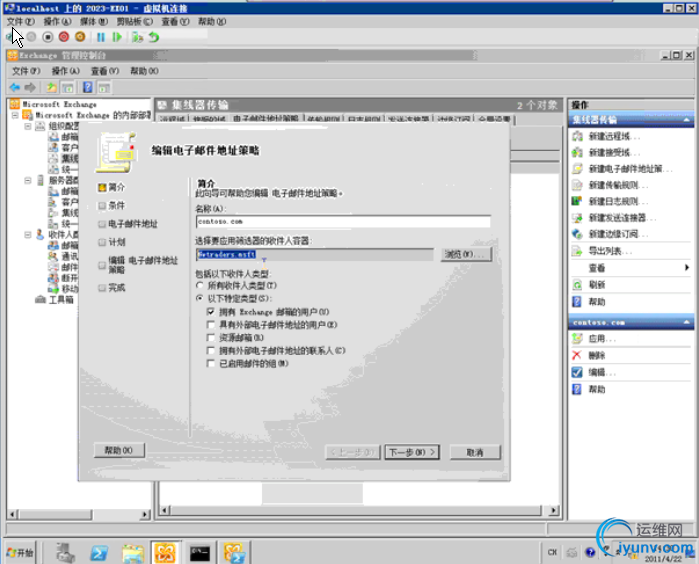The image size is (699, 564).
Task: Select the all recipient types radio button
Action: (200, 285)
